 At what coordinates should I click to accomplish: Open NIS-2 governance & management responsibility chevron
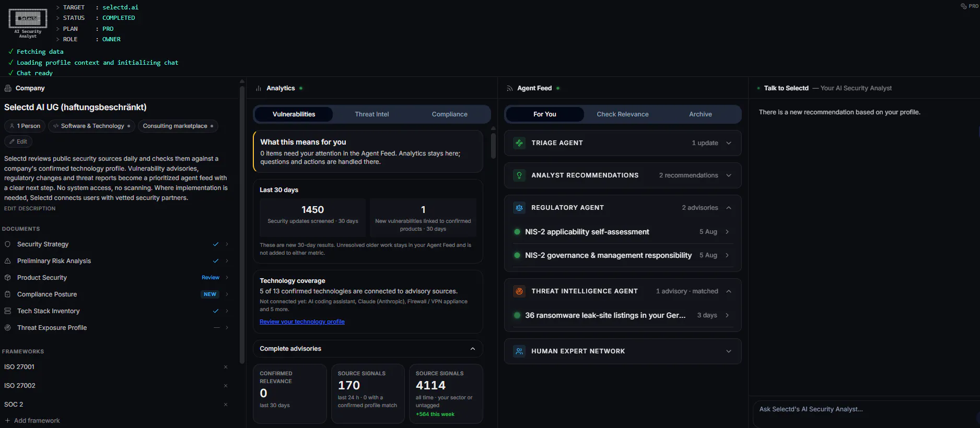(727, 255)
